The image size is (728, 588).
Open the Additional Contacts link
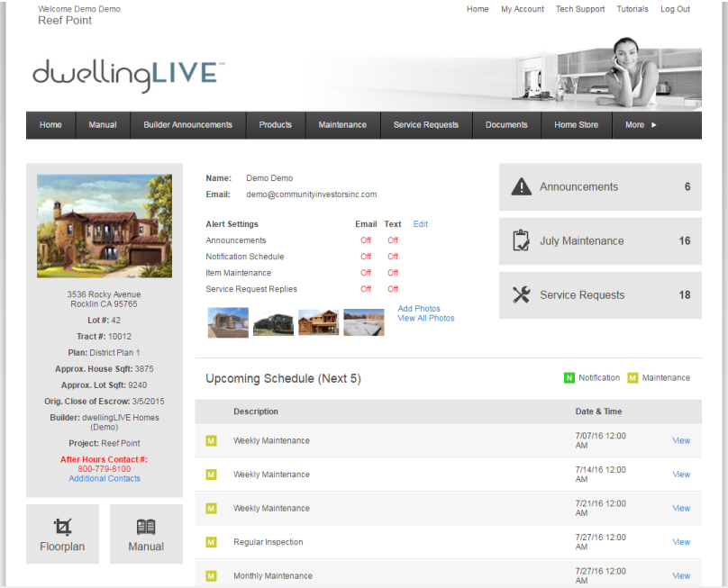pos(105,478)
